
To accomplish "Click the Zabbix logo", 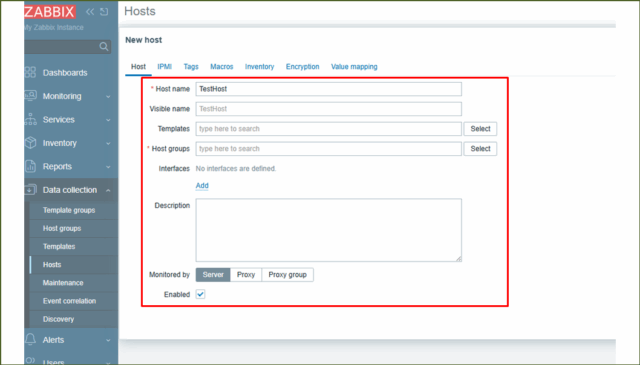I will pos(50,11).
